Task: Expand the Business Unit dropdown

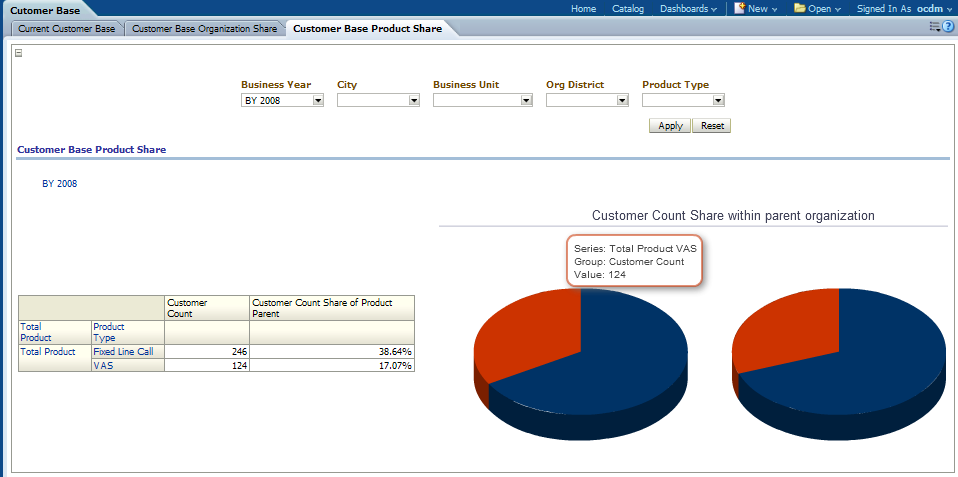Action: tap(527, 101)
